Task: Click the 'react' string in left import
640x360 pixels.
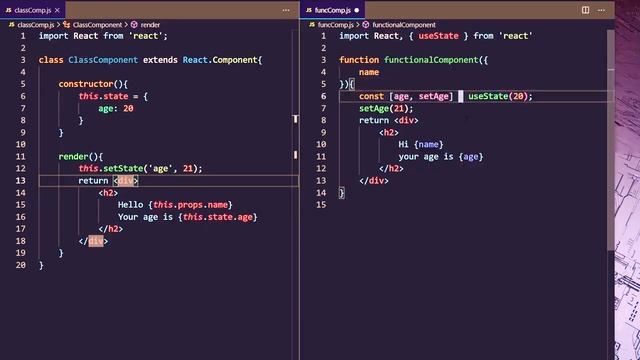Action: (x=146, y=36)
